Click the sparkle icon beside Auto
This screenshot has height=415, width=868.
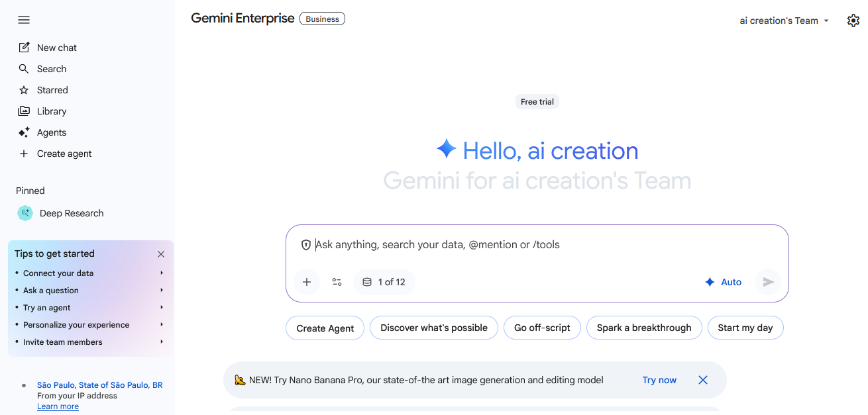(x=710, y=282)
